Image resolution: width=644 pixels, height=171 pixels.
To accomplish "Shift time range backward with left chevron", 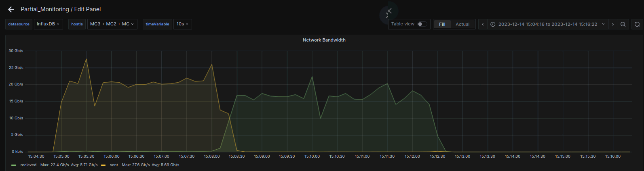I will 483,24.
